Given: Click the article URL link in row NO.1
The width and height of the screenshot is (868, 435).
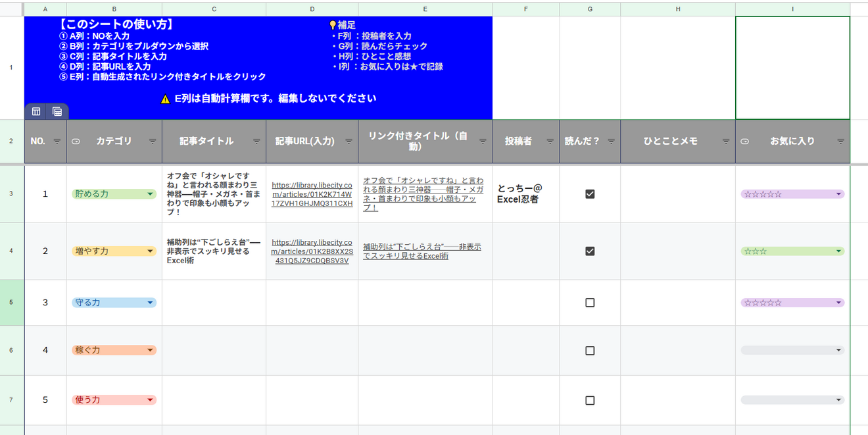Looking at the screenshot, I should pos(312,193).
